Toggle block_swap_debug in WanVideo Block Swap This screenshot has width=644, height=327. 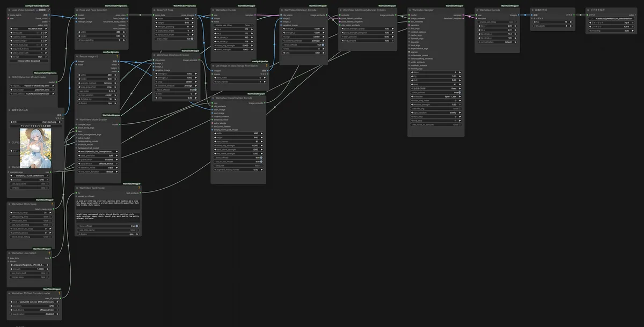click(30, 236)
